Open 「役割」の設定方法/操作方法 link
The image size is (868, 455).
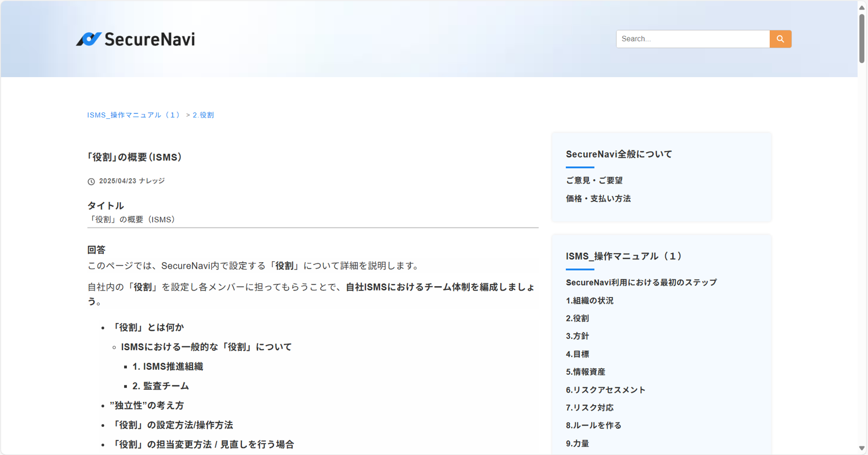pos(171,425)
